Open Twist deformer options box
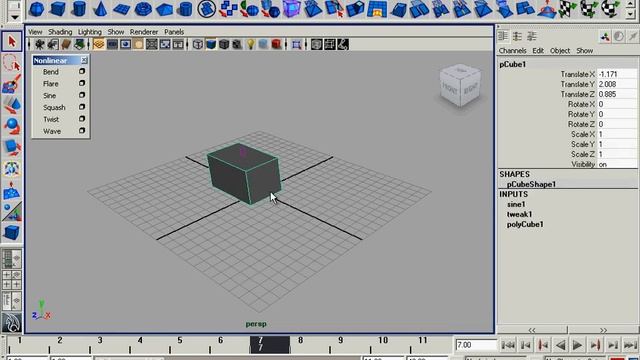 point(82,119)
